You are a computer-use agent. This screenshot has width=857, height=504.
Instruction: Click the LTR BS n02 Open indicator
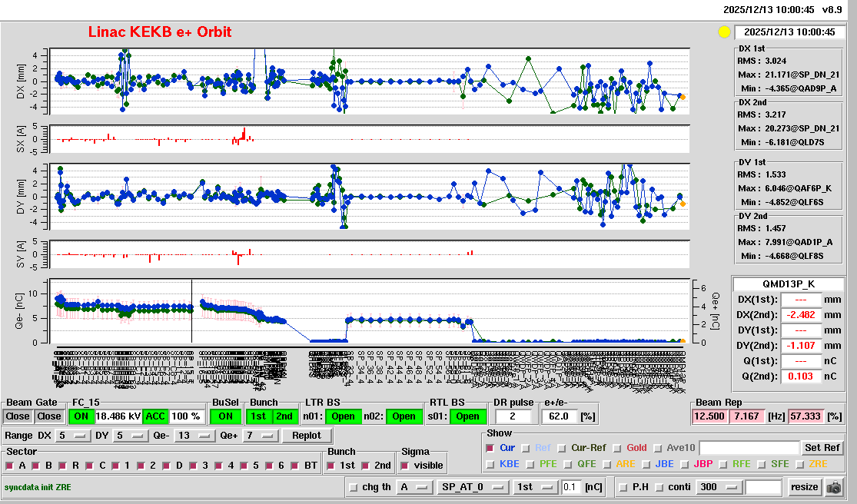pos(404,416)
